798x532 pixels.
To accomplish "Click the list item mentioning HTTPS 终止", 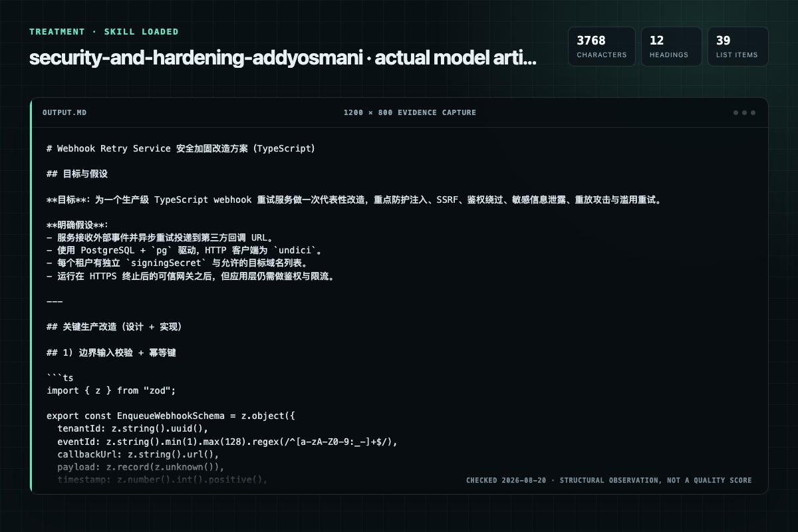I will pos(191,275).
